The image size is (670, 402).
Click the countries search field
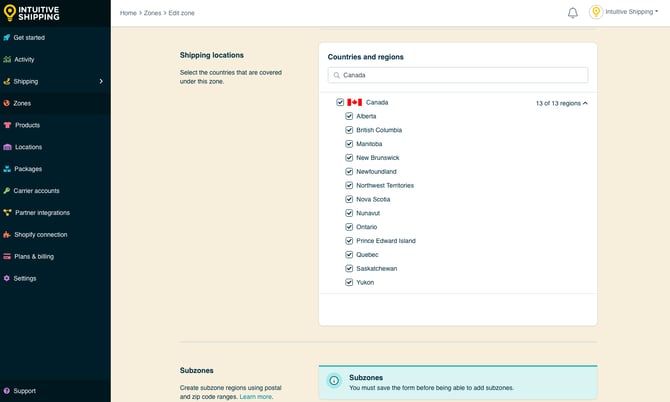[458, 75]
